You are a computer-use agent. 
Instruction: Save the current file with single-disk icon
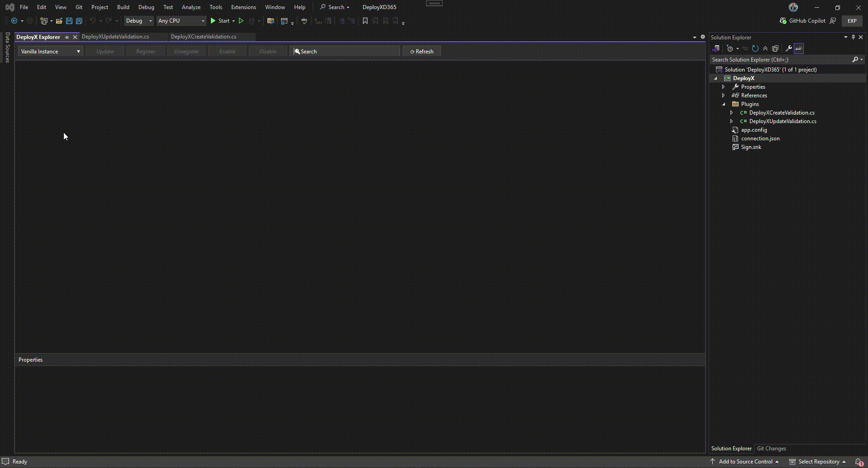(x=69, y=21)
